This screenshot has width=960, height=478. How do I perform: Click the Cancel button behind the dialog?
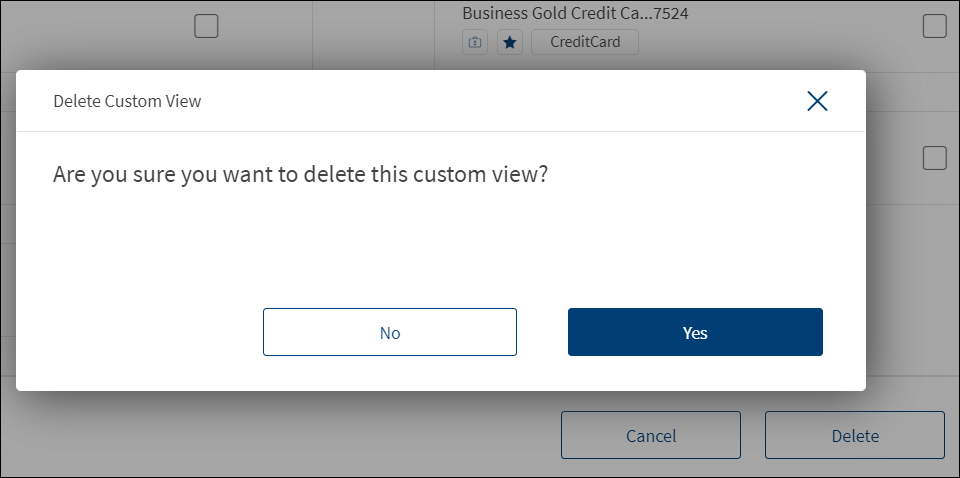[651, 435]
